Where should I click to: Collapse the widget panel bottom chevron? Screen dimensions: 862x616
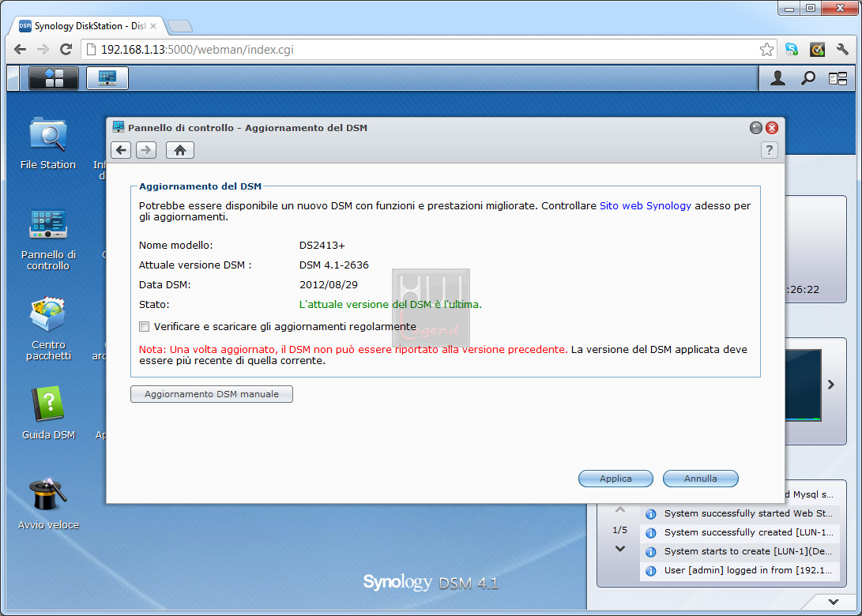coord(834,602)
